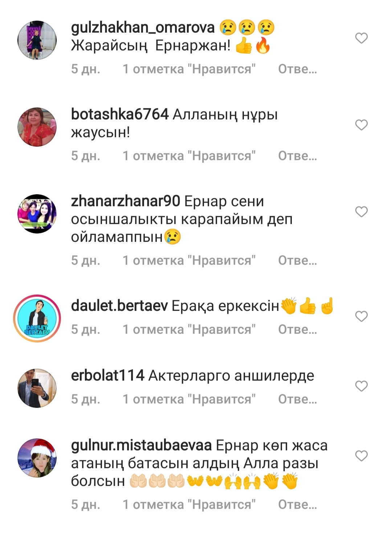Open gulnur.mistaubaevaa's avatar with Santa hat

pyautogui.click(x=37, y=458)
